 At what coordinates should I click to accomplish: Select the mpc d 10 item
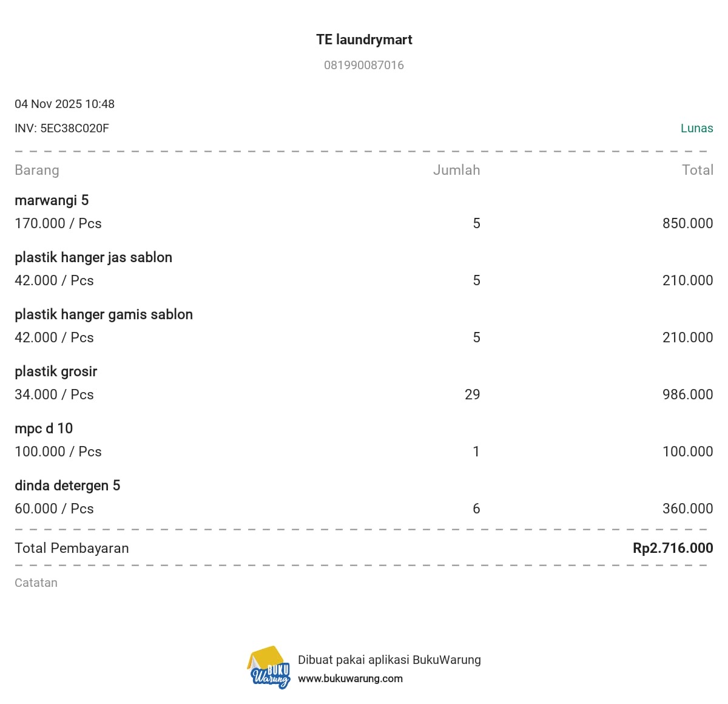click(x=44, y=428)
